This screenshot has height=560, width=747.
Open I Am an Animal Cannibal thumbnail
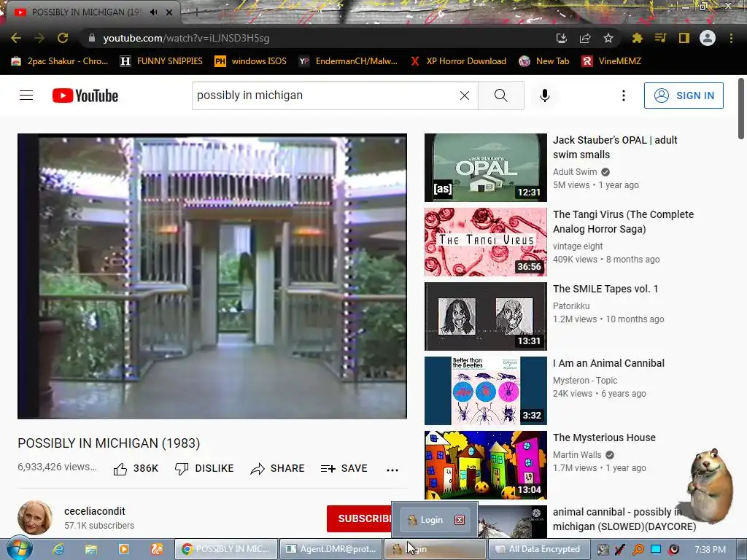(485, 391)
